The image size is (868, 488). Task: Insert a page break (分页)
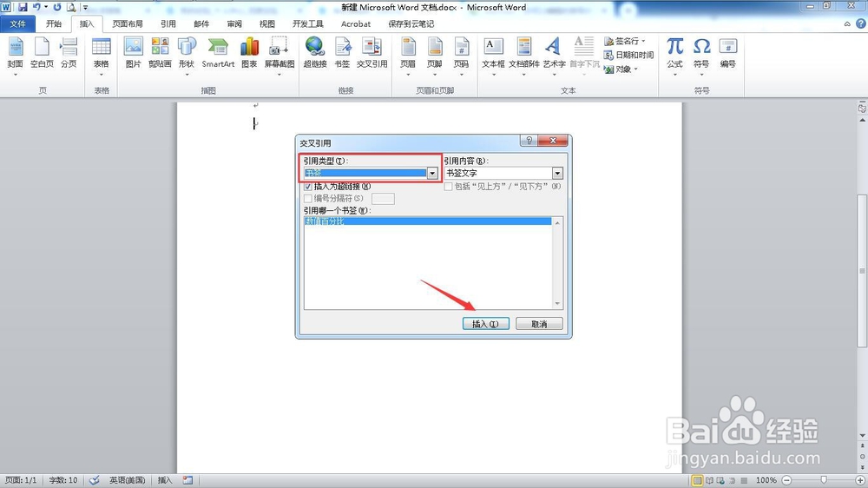tap(69, 54)
